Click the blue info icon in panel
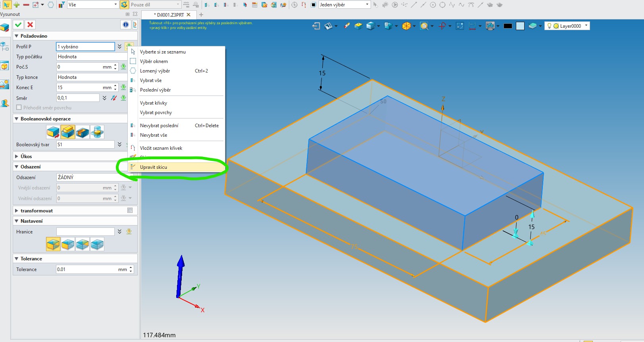 click(126, 25)
